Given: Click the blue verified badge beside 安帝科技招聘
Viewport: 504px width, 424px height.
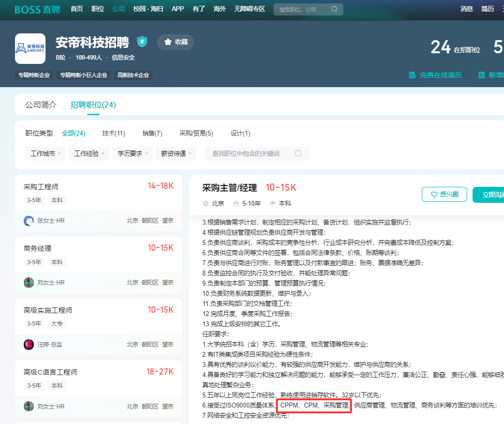Looking at the screenshot, I should coord(142,42).
